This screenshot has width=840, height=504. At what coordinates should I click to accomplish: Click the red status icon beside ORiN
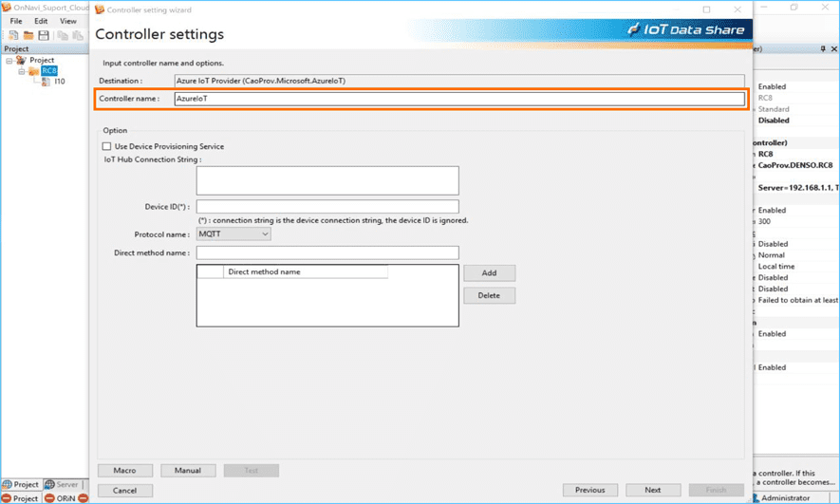click(x=49, y=498)
